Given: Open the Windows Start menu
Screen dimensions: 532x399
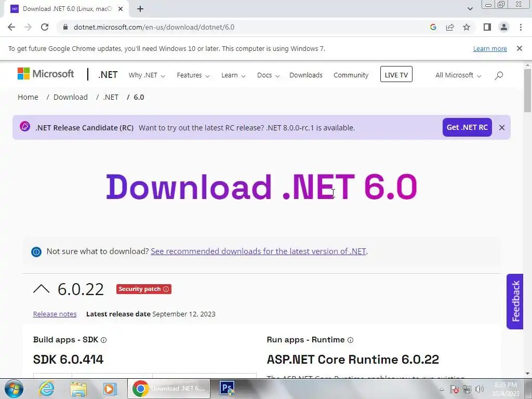Looking at the screenshot, I should 14,389.
